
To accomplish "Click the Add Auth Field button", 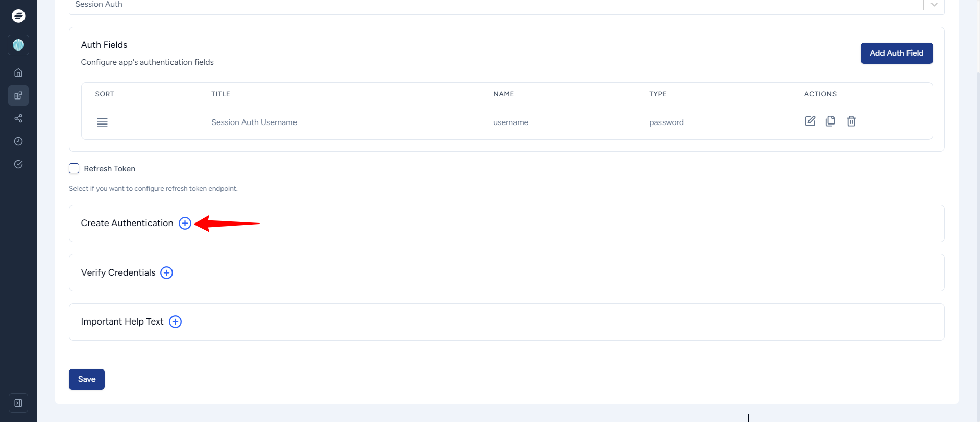I will coord(896,53).
